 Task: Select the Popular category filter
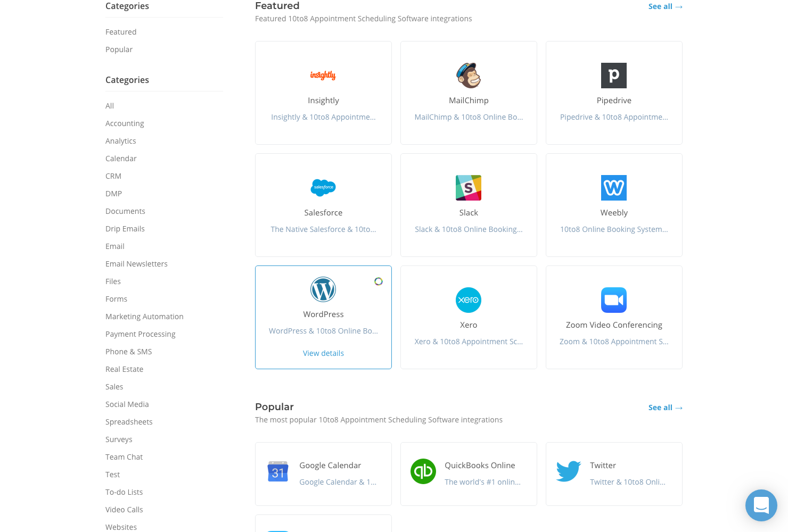(119, 49)
